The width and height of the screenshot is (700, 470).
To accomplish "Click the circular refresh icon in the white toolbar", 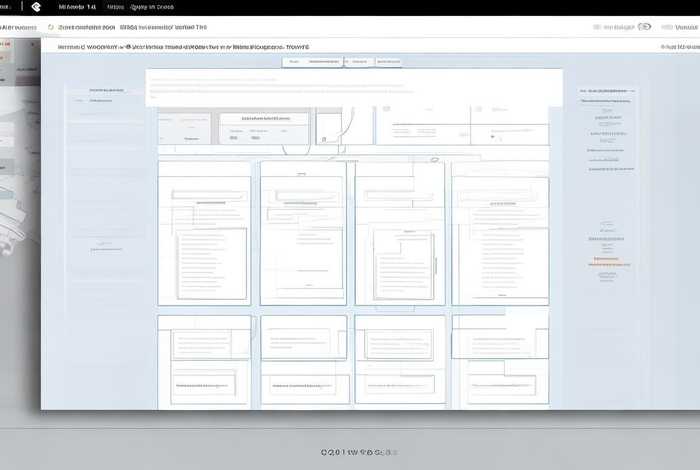I will tap(51, 27).
